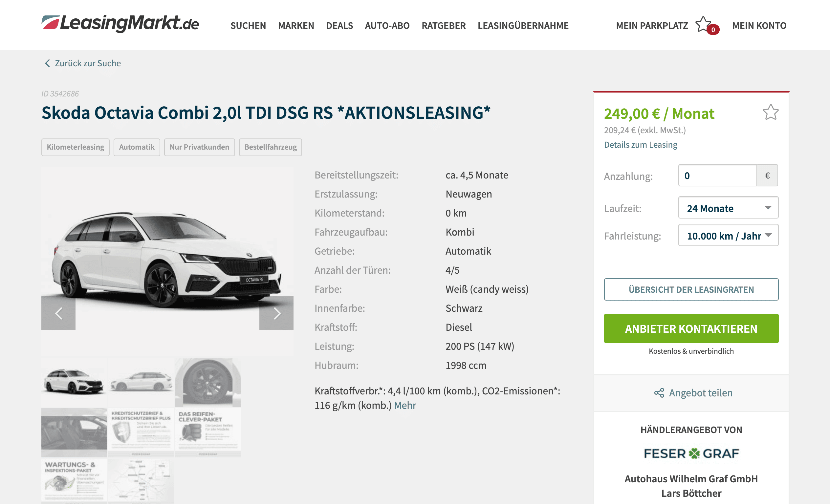Expand the Fahrleistung 10.000 km dropdown

point(728,235)
